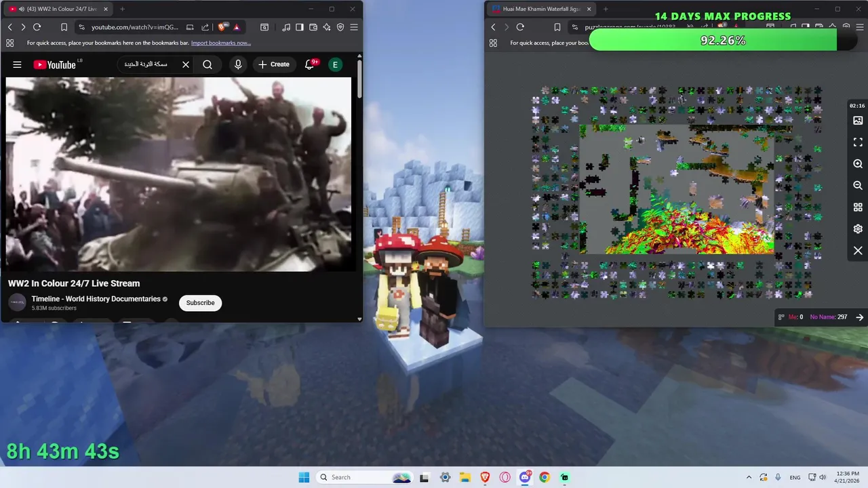Open Brave Wallet in YouTube window
The image size is (868, 488).
(313, 27)
